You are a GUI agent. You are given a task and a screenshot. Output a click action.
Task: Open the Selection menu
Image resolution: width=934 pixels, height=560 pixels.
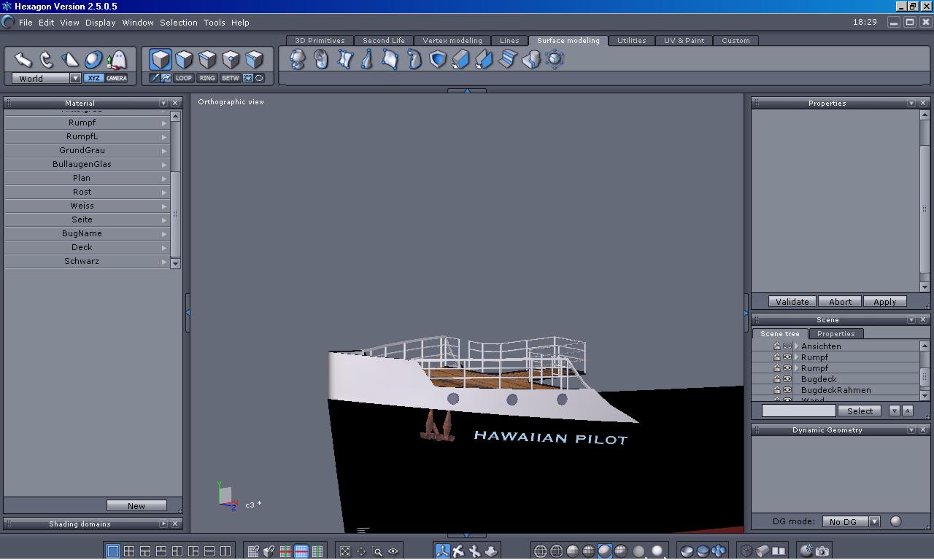point(179,23)
